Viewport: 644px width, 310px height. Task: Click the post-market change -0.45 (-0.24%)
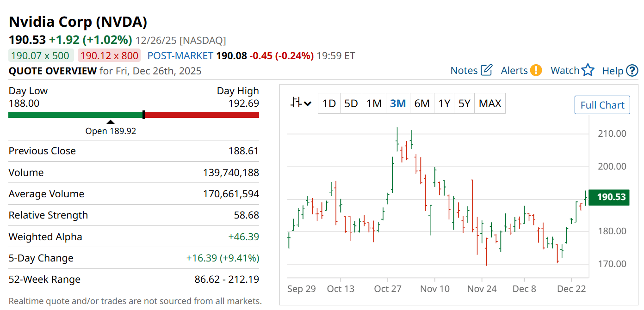pos(282,56)
